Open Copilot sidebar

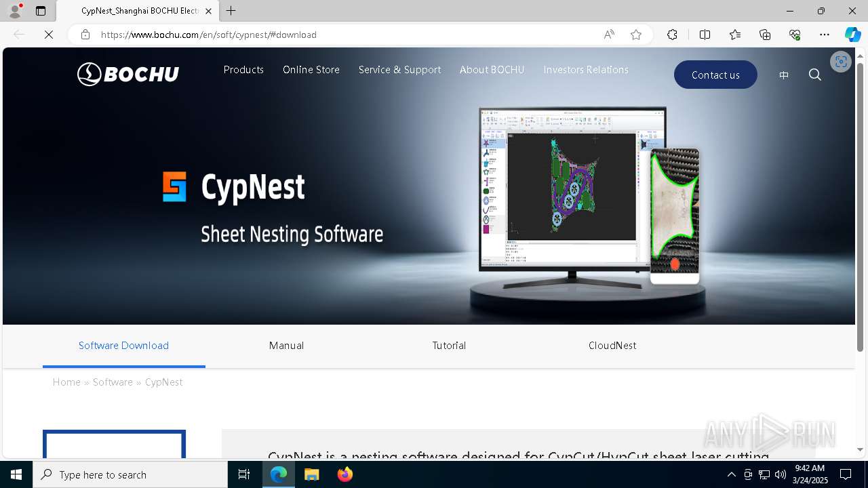(852, 35)
